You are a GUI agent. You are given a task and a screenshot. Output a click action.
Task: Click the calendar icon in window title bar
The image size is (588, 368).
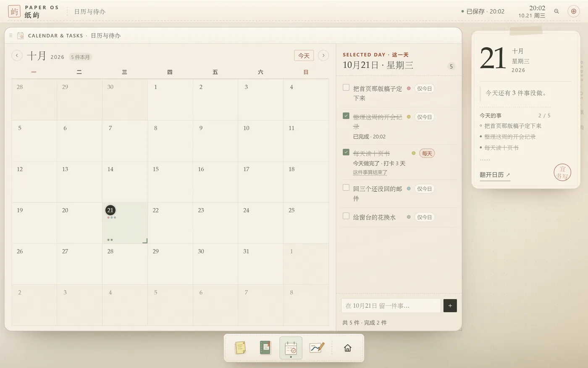pyautogui.click(x=20, y=36)
